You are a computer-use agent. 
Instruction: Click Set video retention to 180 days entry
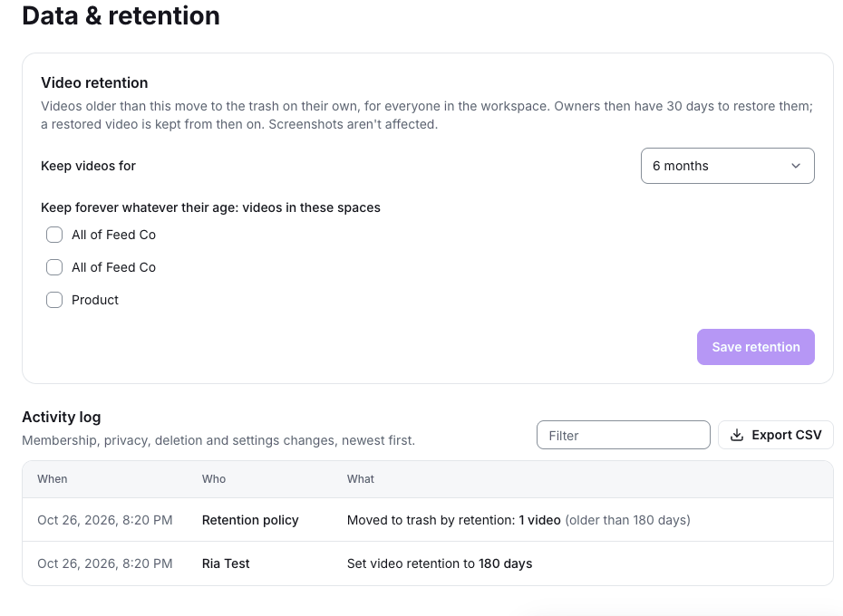[x=440, y=563]
